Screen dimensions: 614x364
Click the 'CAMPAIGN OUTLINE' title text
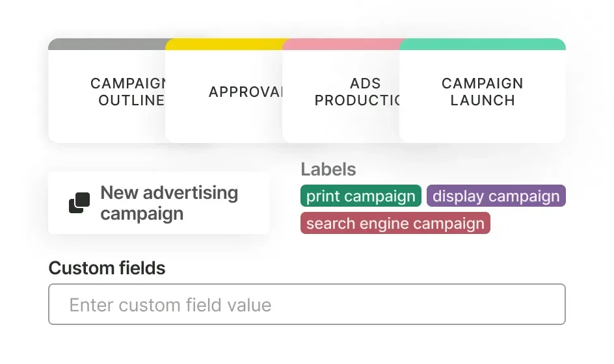click(129, 92)
